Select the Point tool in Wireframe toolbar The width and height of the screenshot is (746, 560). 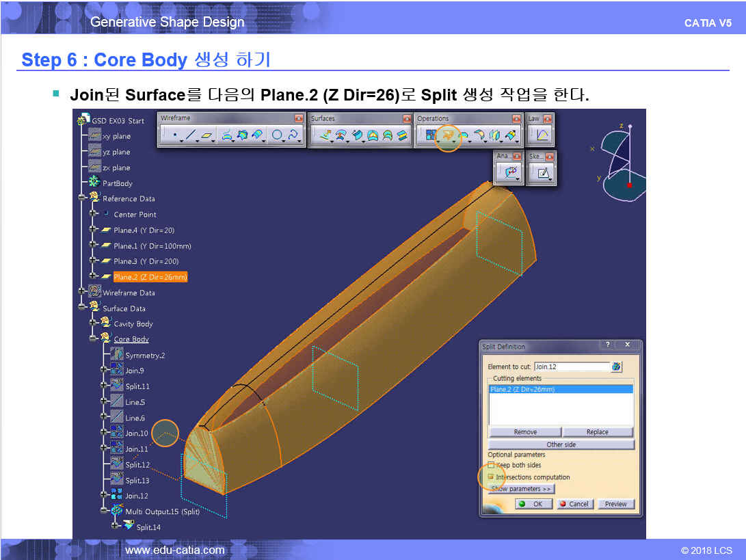tap(174, 136)
